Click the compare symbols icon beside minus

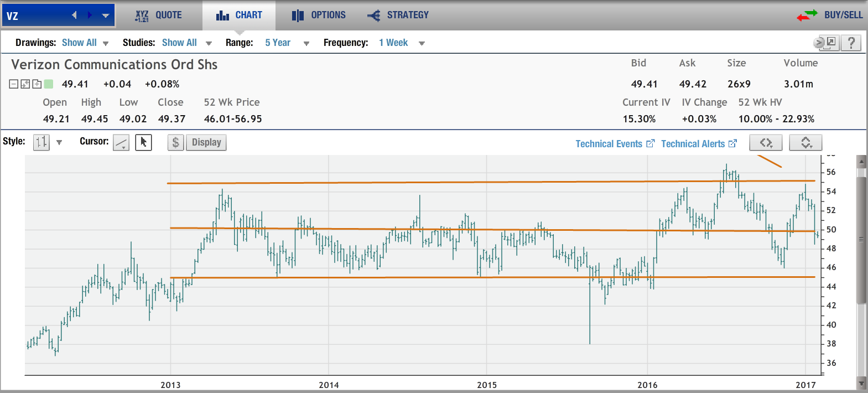point(25,84)
